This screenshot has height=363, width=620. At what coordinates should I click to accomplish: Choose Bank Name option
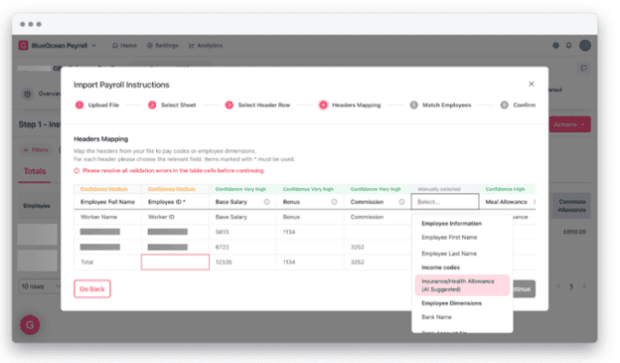tap(437, 317)
